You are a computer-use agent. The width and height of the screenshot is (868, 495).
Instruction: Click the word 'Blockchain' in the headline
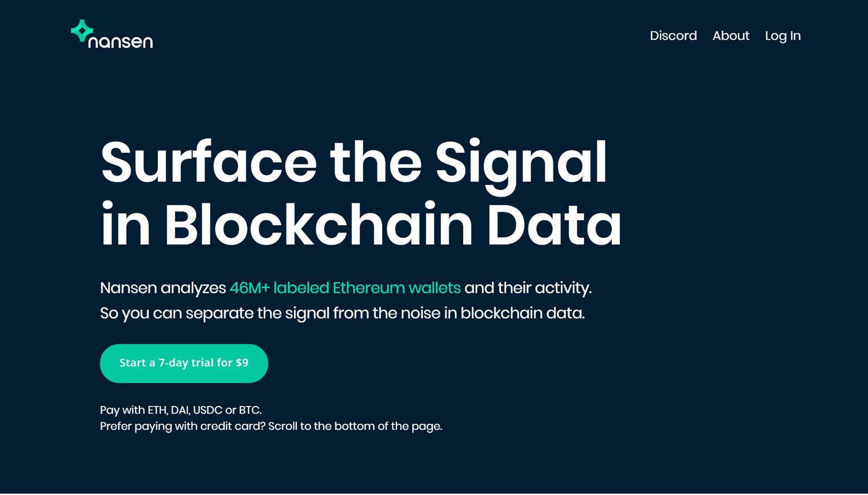pyautogui.click(x=318, y=225)
